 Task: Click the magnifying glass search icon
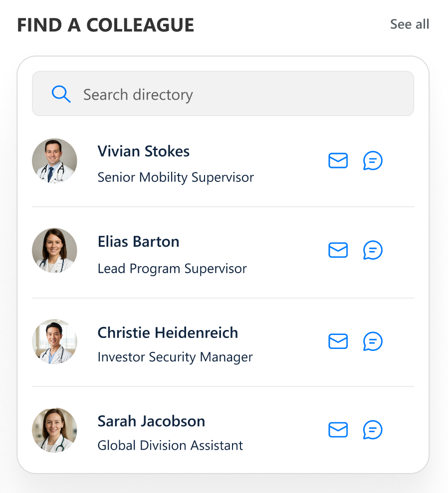tap(61, 94)
